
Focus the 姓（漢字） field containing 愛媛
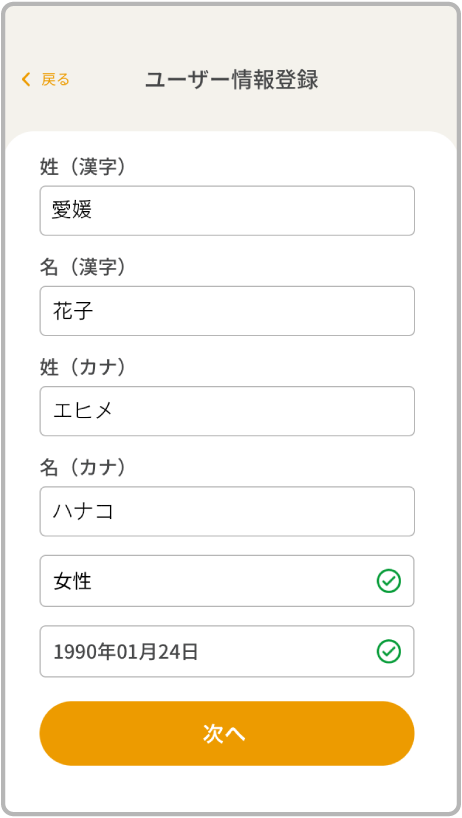coord(227,211)
